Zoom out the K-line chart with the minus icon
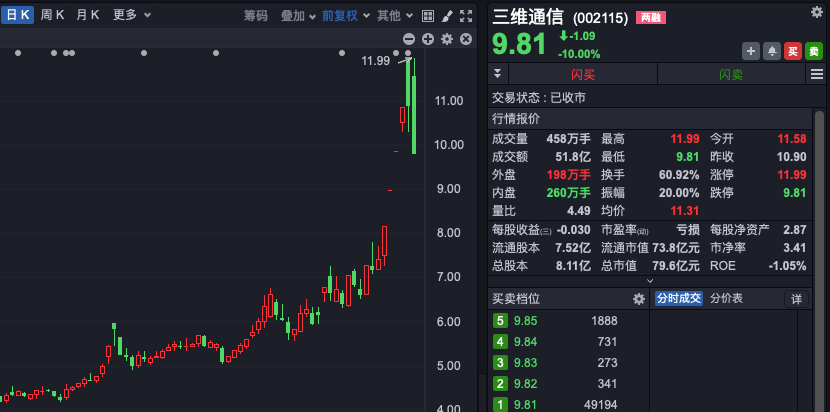This screenshot has height=412, width=830. pos(408,39)
